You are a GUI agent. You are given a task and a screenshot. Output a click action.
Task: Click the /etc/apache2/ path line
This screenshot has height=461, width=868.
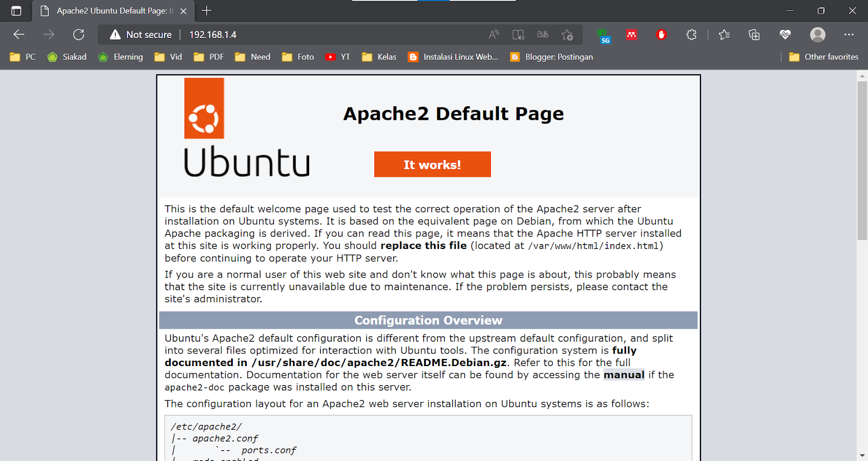point(206,427)
